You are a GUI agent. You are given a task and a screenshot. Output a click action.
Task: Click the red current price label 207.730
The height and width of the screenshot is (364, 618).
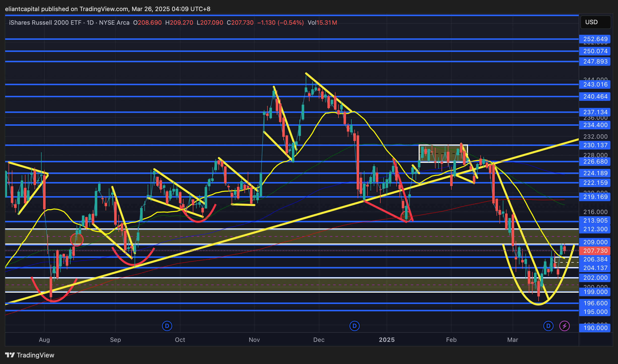click(595, 251)
